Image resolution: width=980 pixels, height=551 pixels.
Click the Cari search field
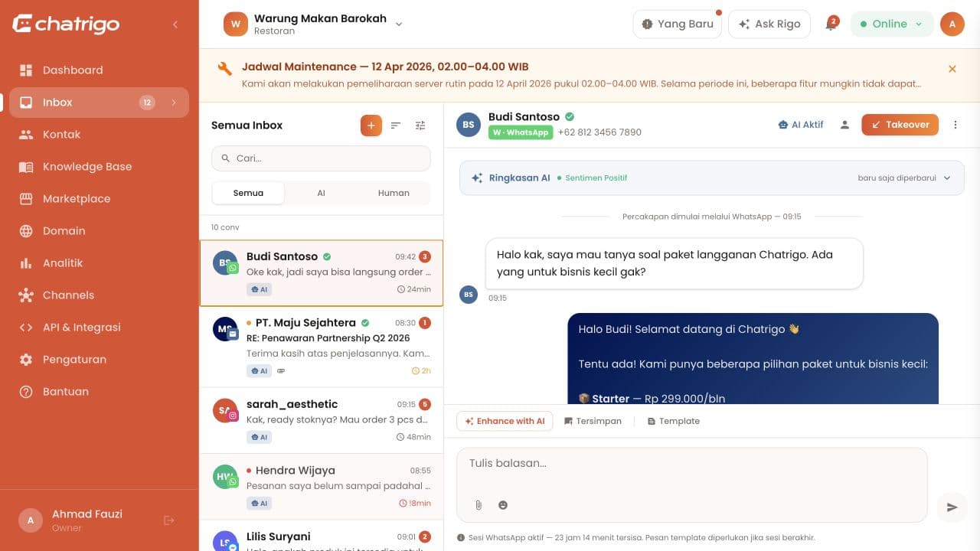pyautogui.click(x=321, y=158)
